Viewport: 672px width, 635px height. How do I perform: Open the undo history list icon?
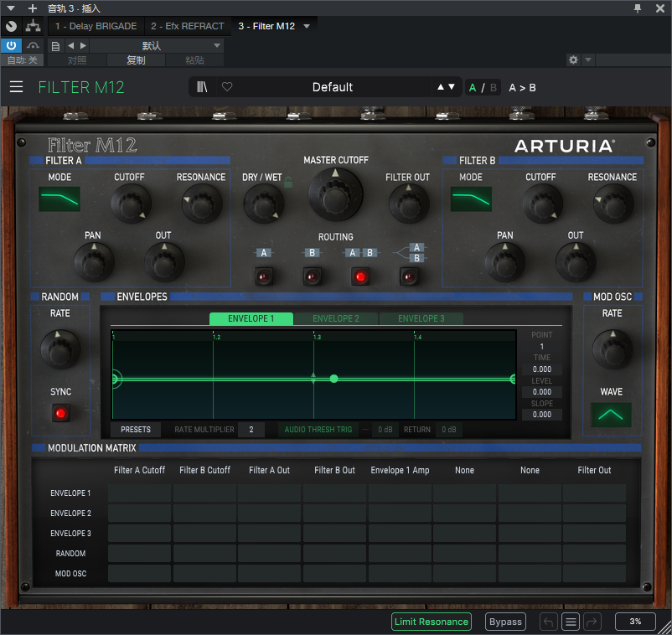571,622
